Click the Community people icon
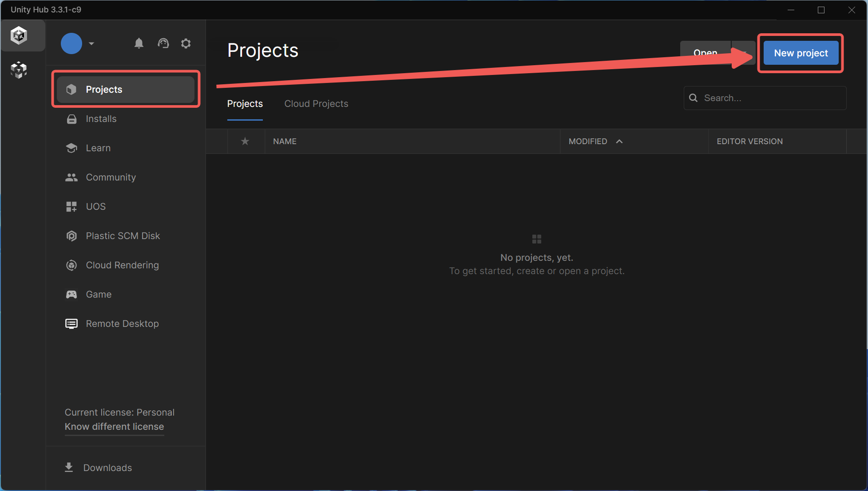The image size is (868, 491). coord(71,177)
